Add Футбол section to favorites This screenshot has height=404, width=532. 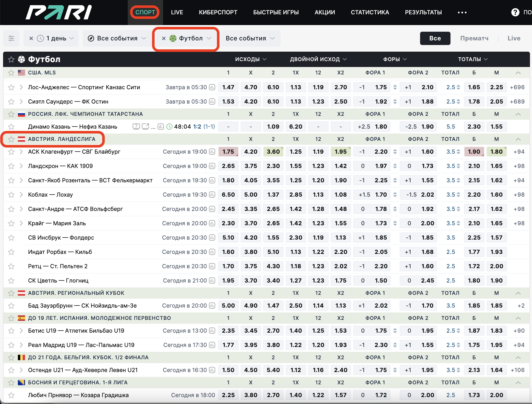click(x=11, y=60)
